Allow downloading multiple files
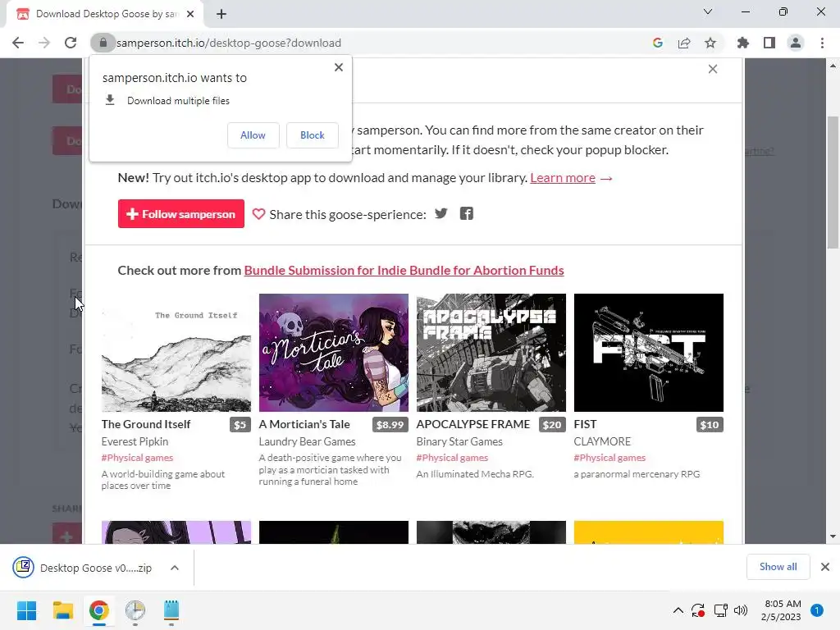This screenshot has height=630, width=840. [253, 135]
